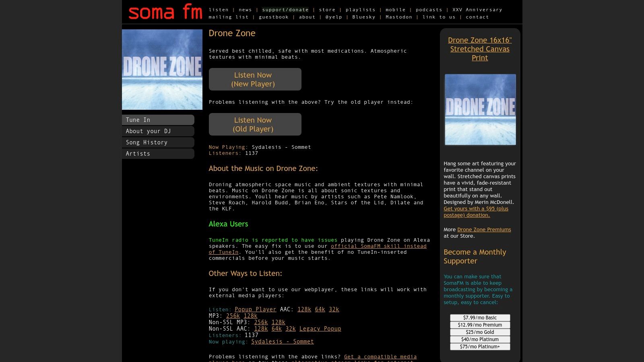Open the contact link
Viewport: 644px width, 362px height.
(x=477, y=17)
